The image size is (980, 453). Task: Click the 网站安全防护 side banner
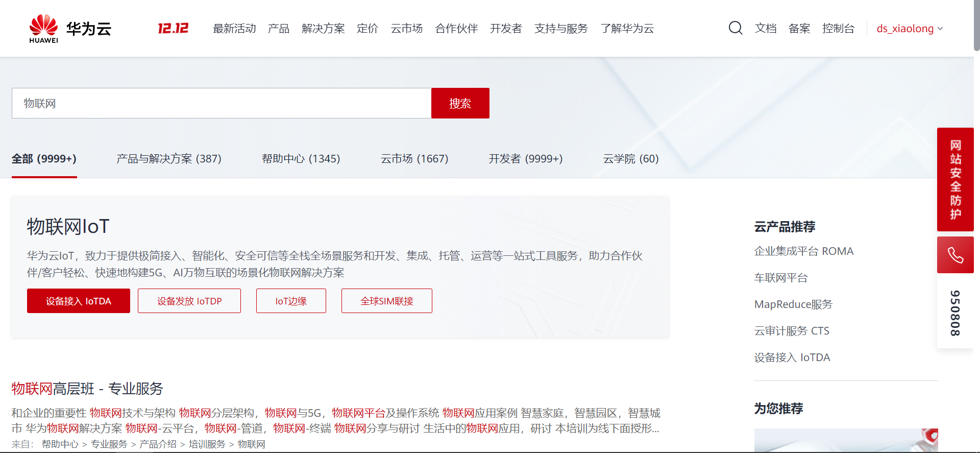[x=955, y=179]
